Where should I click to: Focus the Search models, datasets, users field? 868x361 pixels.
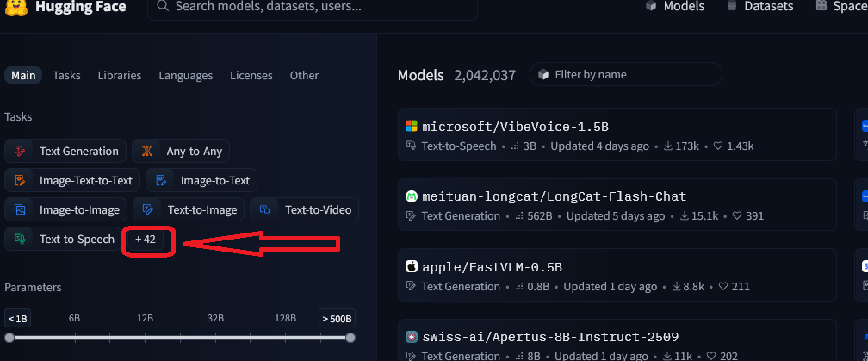click(x=313, y=8)
